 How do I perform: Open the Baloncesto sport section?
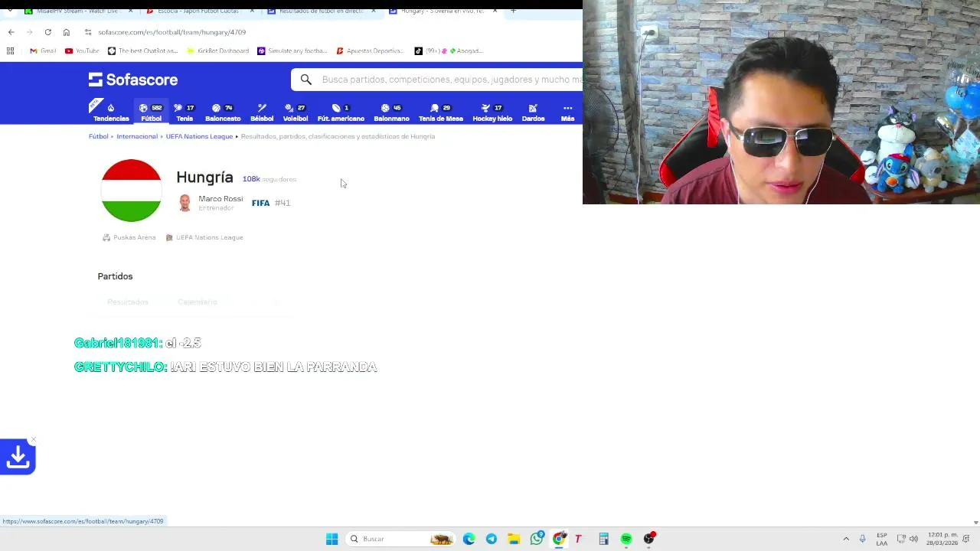point(223,112)
